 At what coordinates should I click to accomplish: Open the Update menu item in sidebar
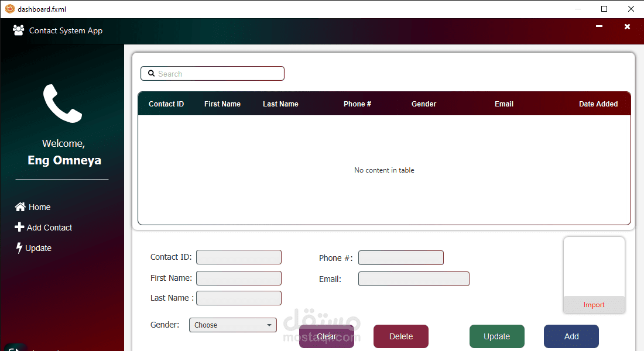point(34,248)
